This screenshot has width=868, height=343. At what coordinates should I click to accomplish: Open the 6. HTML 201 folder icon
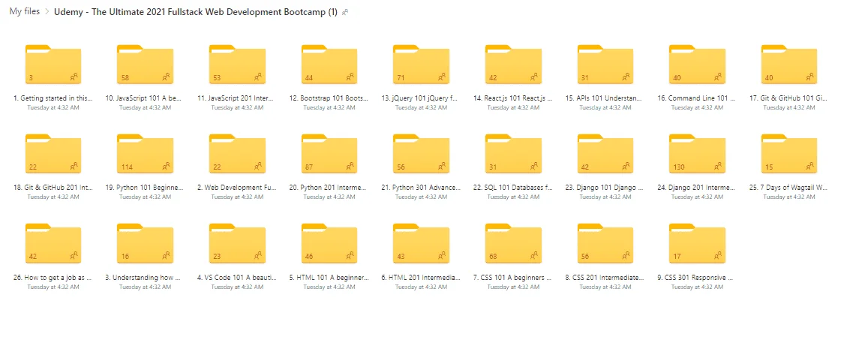point(422,243)
